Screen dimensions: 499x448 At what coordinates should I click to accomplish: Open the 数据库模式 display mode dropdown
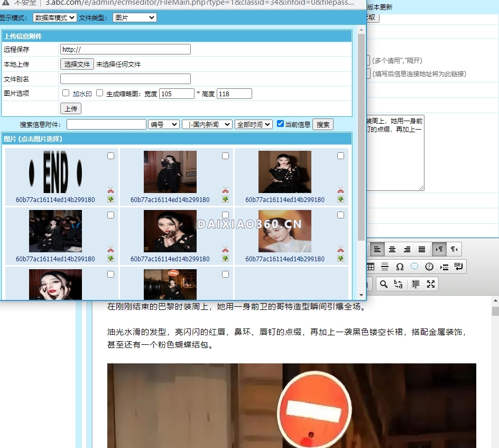pos(54,17)
